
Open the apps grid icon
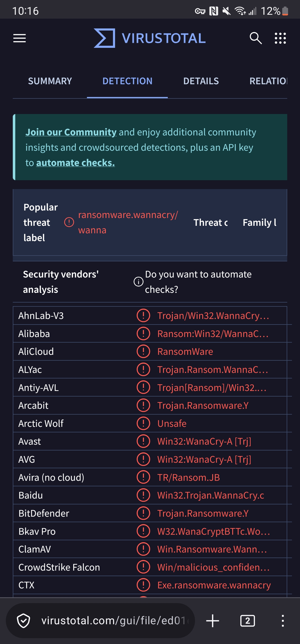280,38
